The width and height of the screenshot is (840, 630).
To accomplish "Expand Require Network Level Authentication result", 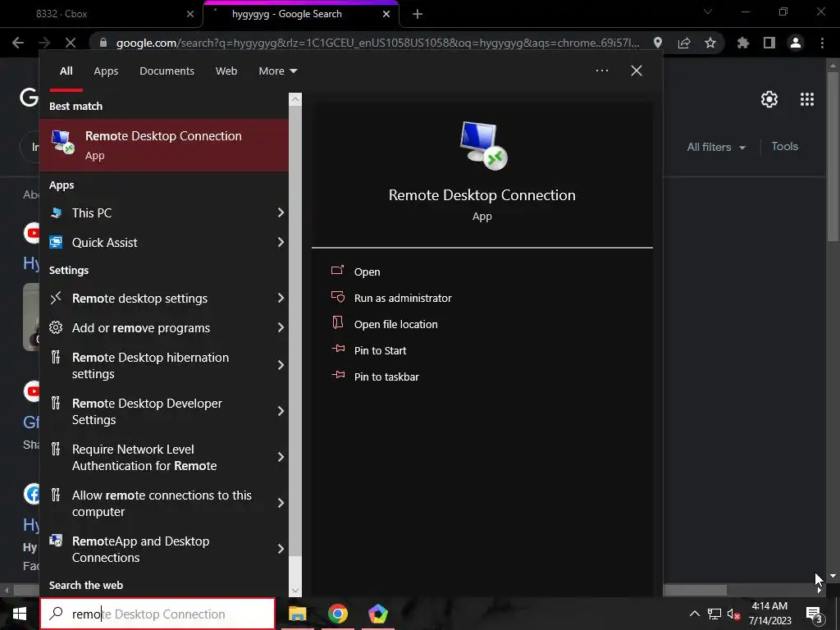I will (281, 457).
